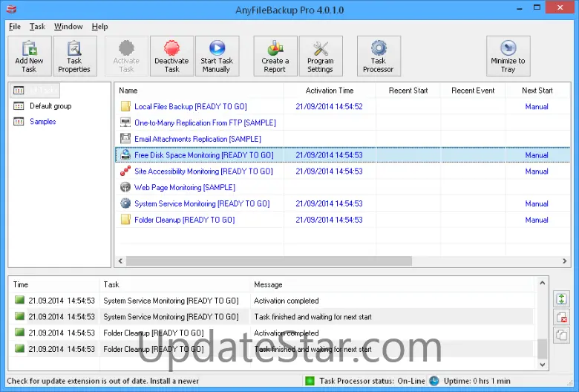579x392 pixels.
Task: Click the red Deactivate Task button
Action: click(171, 56)
